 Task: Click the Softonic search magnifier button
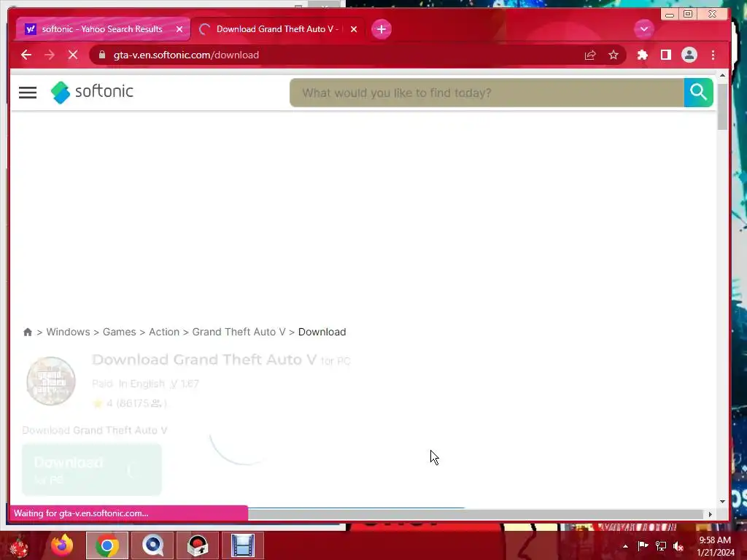click(698, 93)
